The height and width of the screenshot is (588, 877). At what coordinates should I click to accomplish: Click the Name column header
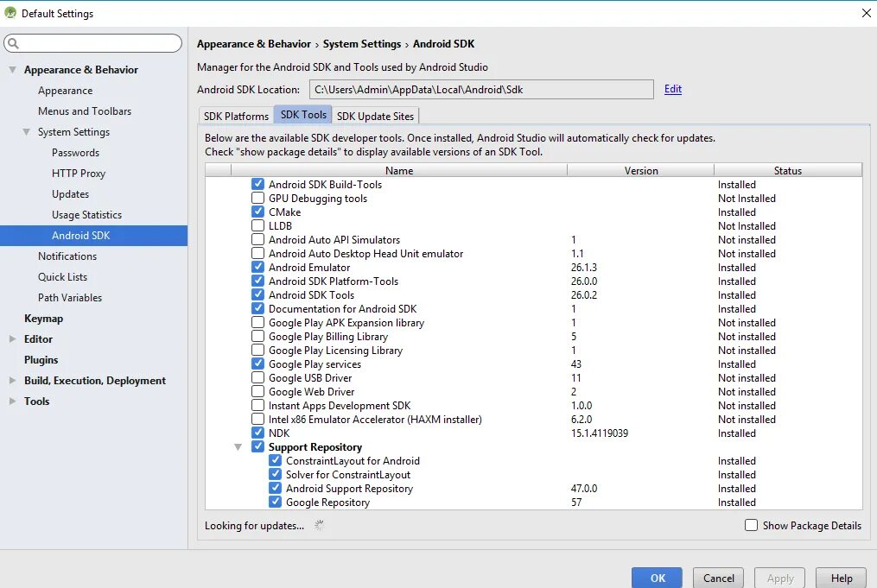[x=399, y=170]
